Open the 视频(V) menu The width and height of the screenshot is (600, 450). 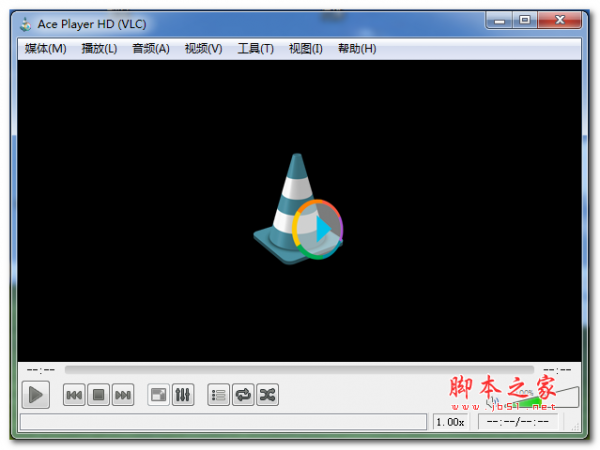click(x=203, y=49)
